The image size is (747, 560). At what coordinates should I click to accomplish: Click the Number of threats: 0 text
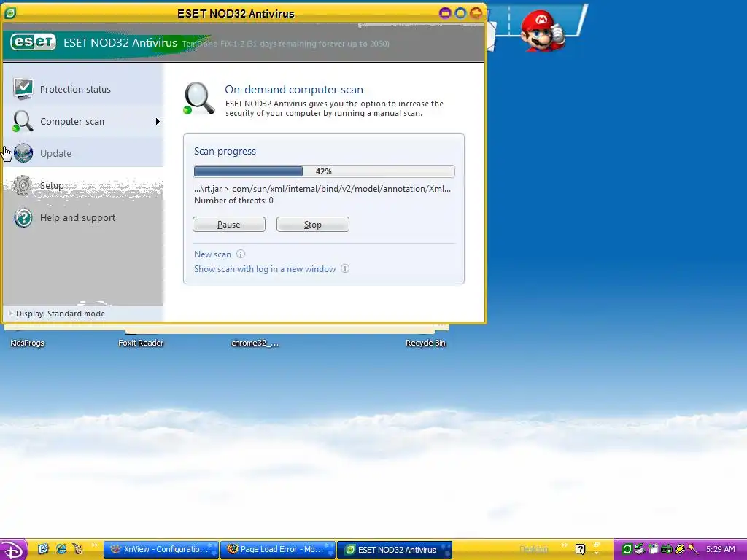(x=233, y=201)
